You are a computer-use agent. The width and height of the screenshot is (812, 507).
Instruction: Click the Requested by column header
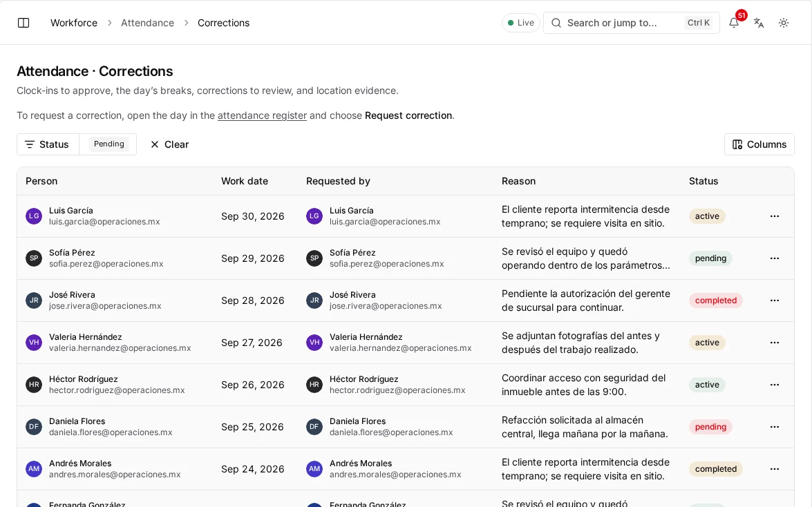click(338, 181)
